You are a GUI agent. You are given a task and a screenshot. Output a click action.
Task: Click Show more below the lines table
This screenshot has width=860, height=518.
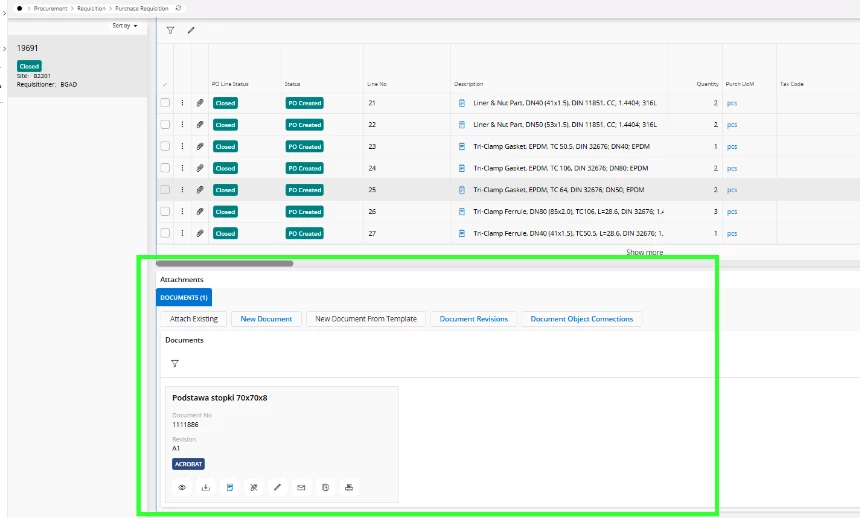tap(644, 252)
